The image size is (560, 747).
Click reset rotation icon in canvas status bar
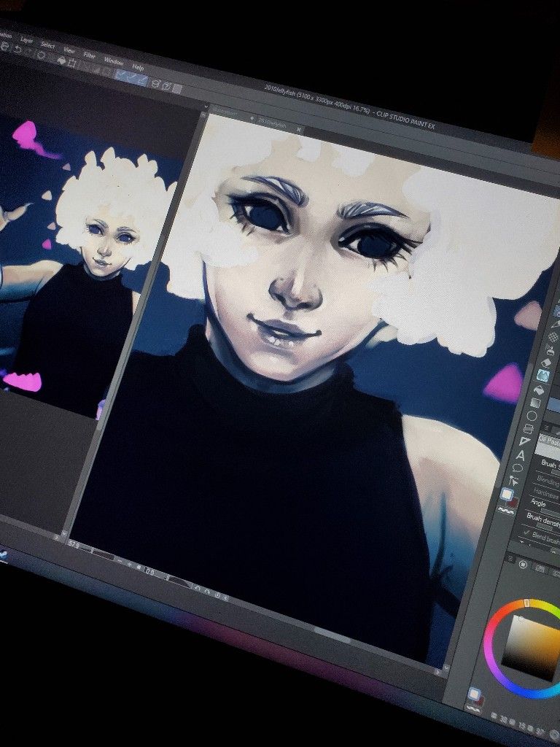click(x=217, y=595)
